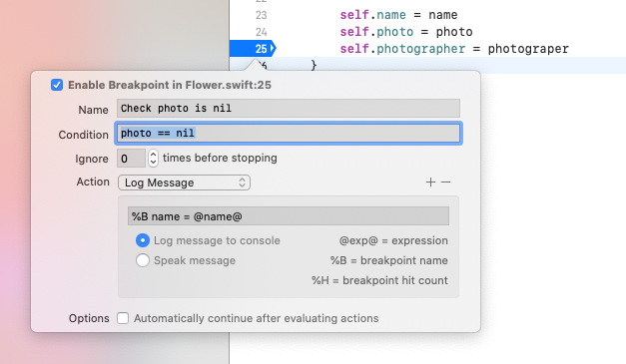Viewport: 626px width, 364px height.
Task: Edit the log message '%B name = @name@' field
Action: 289,216
